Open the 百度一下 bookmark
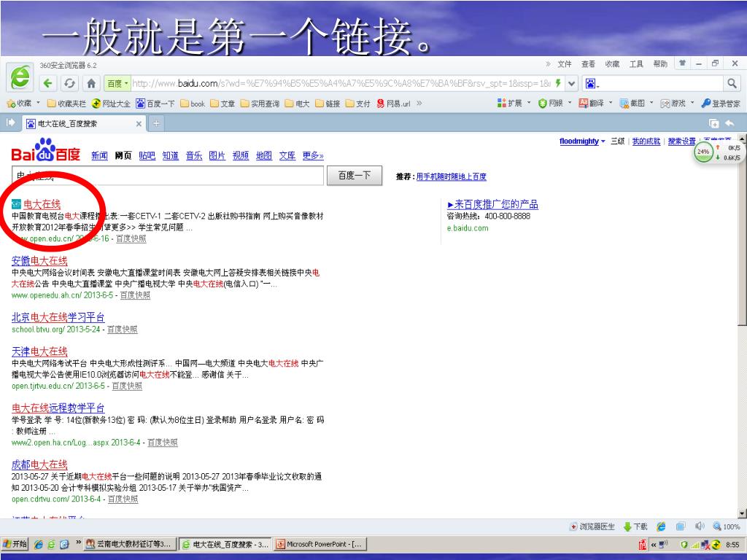This screenshot has width=747, height=560. (155, 104)
